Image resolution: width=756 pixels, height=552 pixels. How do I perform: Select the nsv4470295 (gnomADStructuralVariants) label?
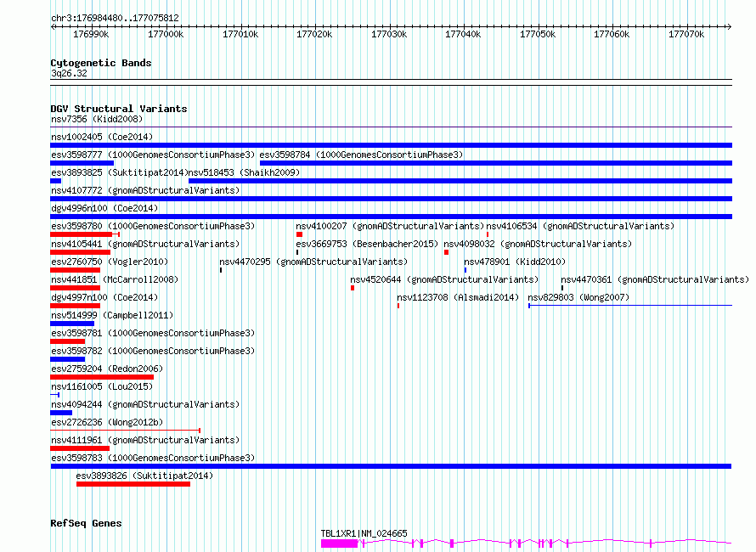click(313, 262)
